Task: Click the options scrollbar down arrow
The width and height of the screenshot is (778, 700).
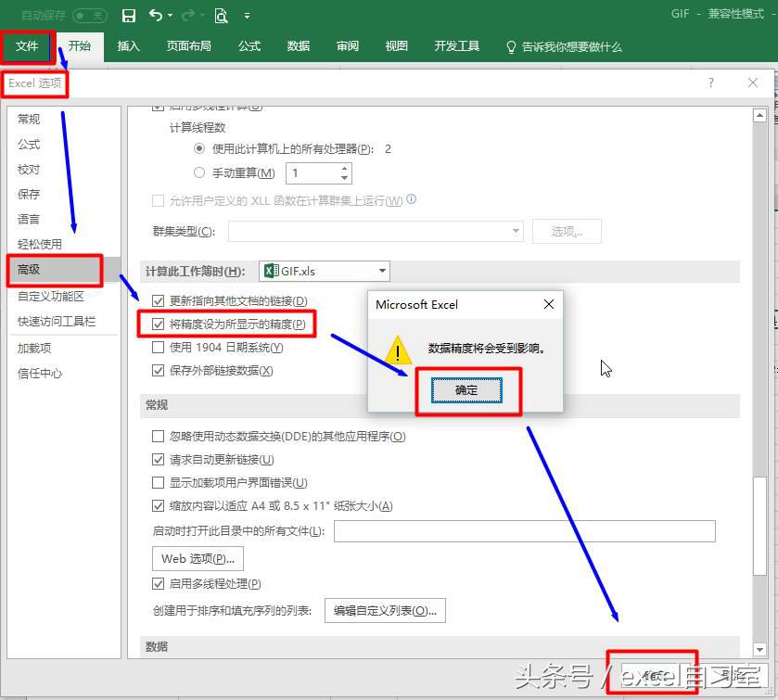Action: (759, 649)
